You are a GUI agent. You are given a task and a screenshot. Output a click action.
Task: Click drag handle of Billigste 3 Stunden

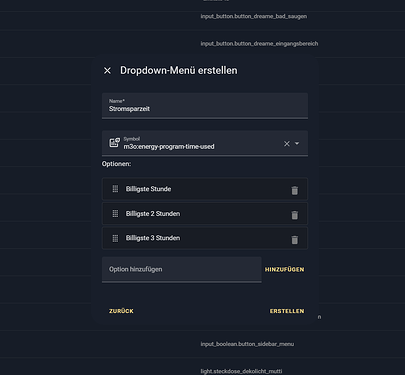tap(115, 238)
